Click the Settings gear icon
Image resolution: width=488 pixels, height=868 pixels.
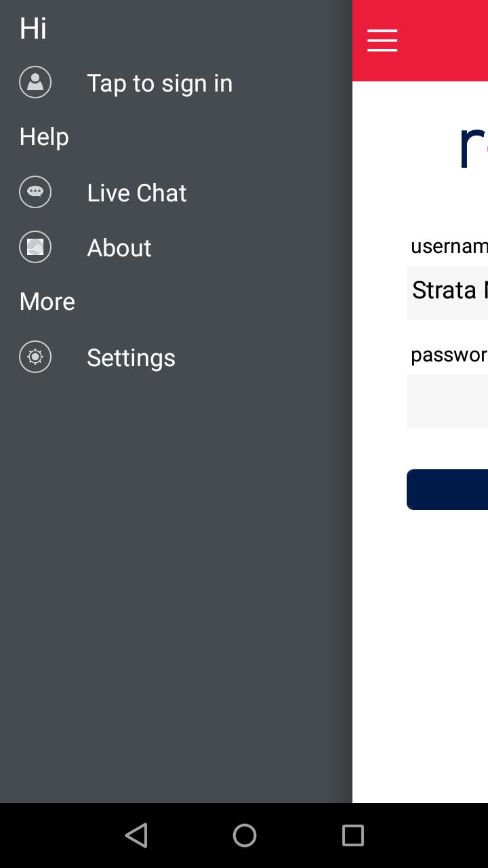click(x=35, y=357)
